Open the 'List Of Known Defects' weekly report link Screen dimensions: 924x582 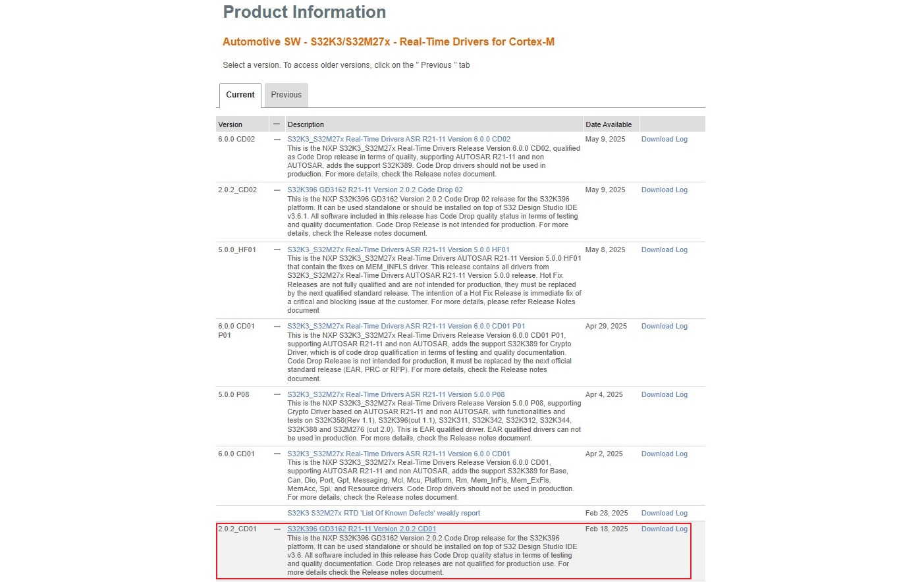point(383,514)
